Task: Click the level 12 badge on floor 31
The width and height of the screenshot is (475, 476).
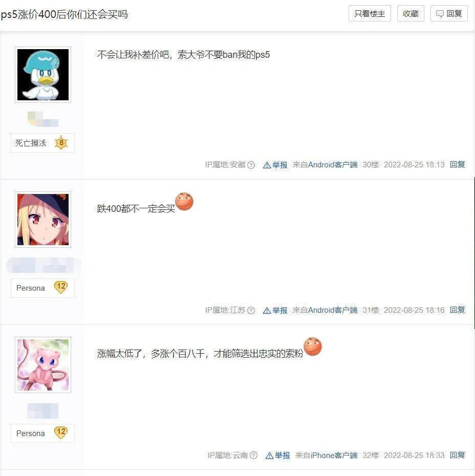Action: point(61,287)
